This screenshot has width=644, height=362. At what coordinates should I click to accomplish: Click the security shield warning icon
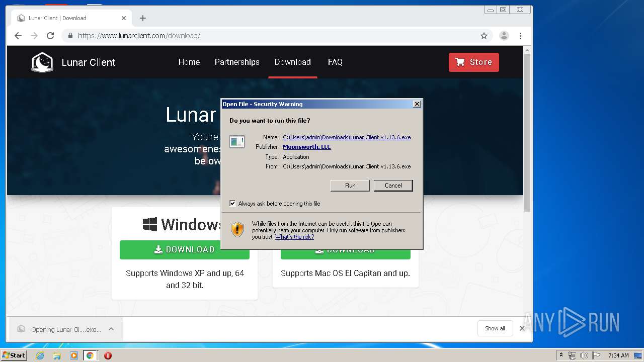pyautogui.click(x=237, y=230)
